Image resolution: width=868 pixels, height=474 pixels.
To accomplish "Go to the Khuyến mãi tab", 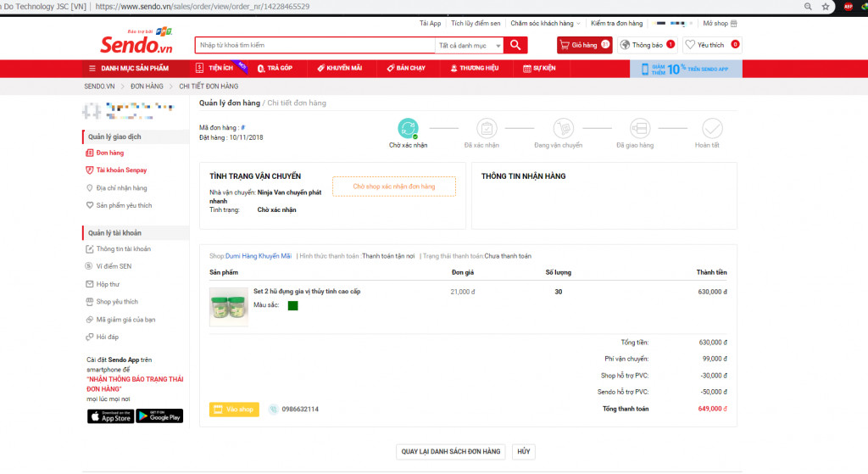I will pyautogui.click(x=339, y=68).
